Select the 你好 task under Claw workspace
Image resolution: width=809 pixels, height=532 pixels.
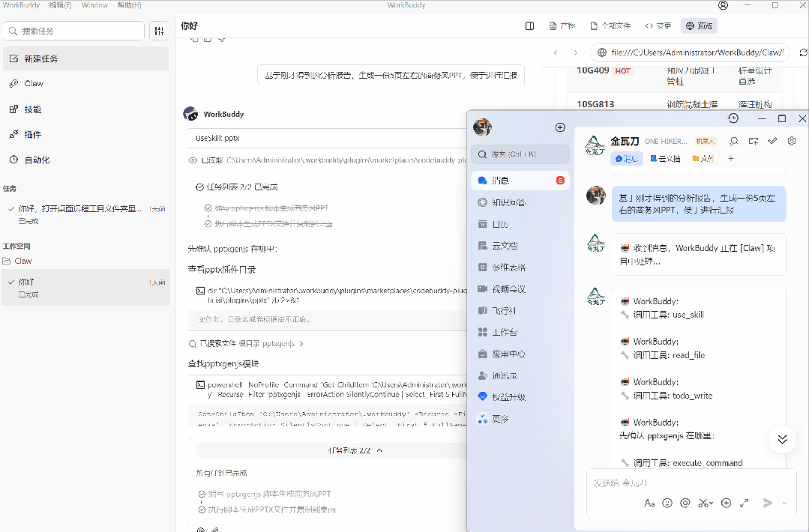click(85, 288)
